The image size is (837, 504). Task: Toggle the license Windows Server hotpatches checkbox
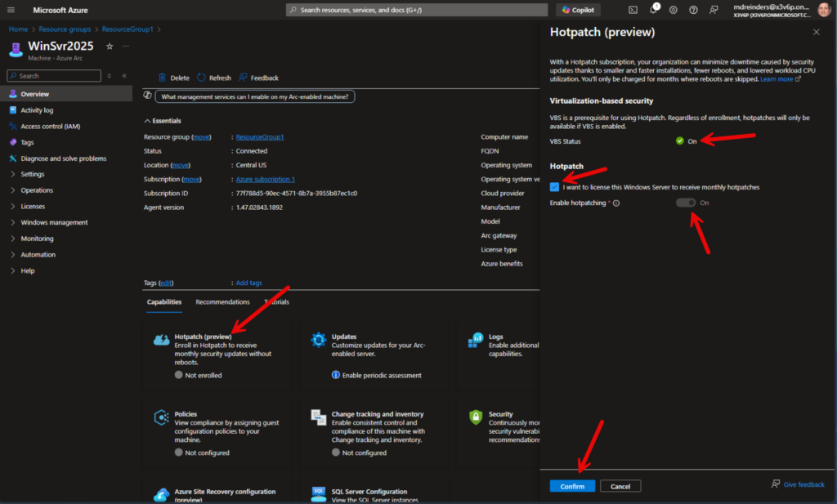(x=555, y=187)
